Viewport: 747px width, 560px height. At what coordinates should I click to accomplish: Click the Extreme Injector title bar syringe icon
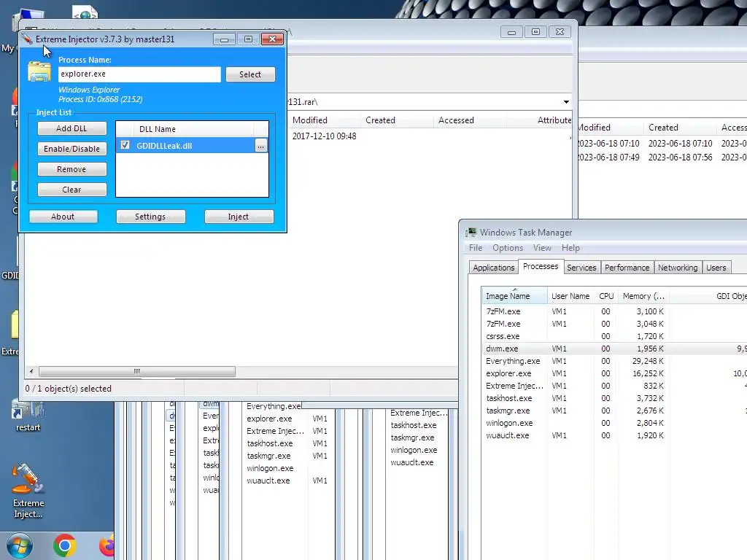[x=27, y=39]
